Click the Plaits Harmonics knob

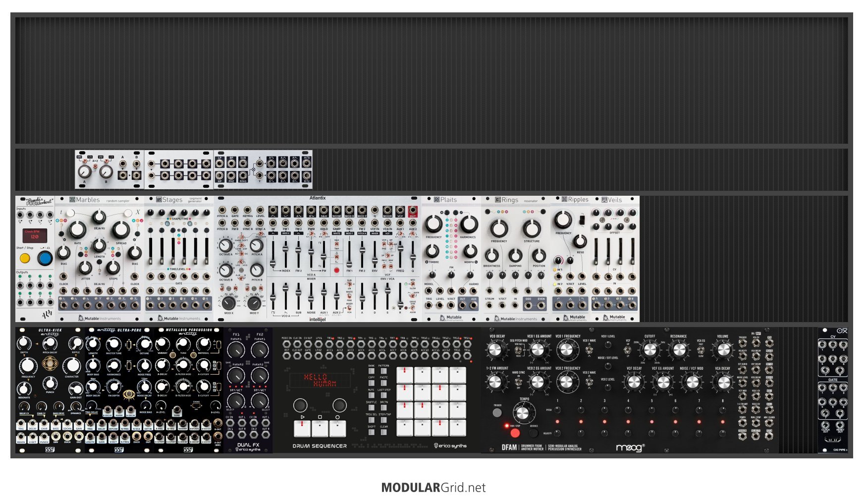pos(468,224)
